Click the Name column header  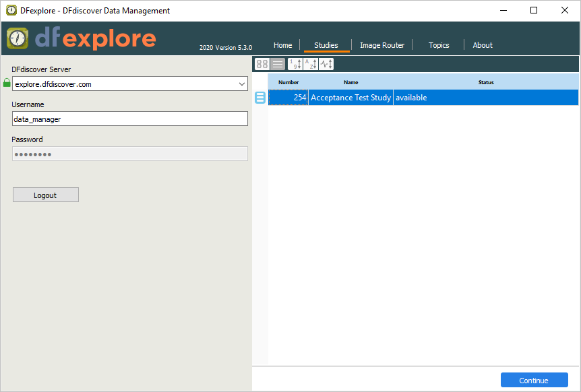350,82
